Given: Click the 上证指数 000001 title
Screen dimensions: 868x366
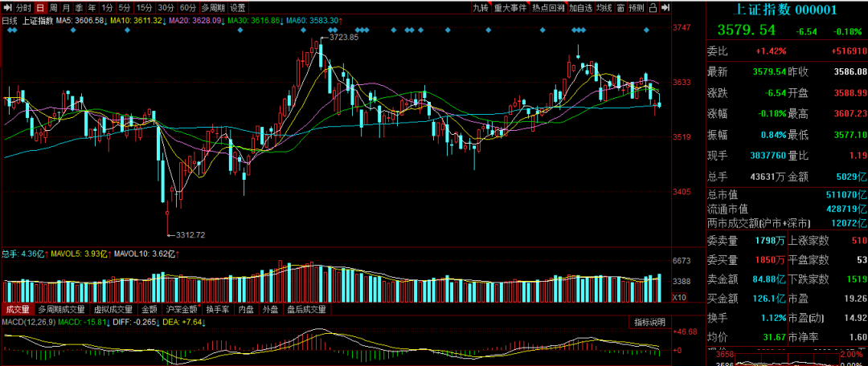Looking at the screenshot, I should point(787,9).
